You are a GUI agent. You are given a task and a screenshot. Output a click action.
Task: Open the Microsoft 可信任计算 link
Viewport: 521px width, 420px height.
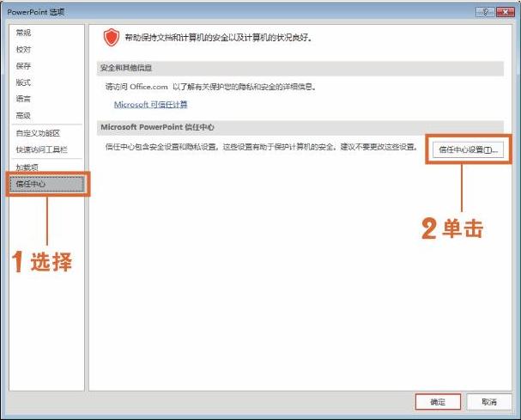tap(150, 105)
